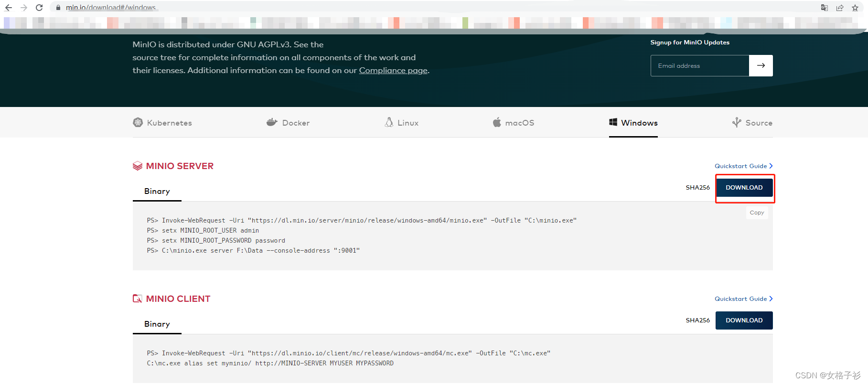Image resolution: width=868 pixels, height=384 pixels.
Task: Open the MinIO Server Binary tab
Action: pyautogui.click(x=157, y=191)
